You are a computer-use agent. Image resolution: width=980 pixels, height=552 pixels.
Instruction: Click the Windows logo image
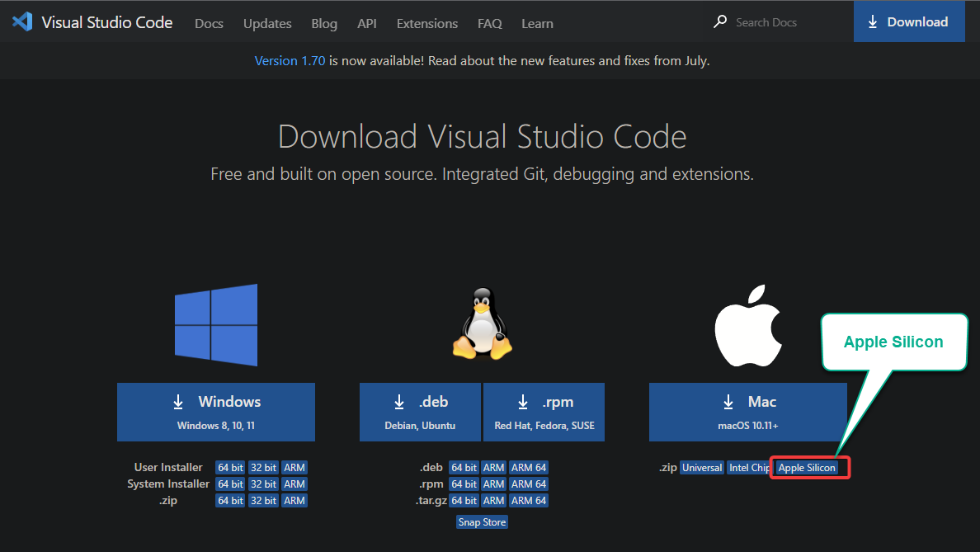point(216,324)
